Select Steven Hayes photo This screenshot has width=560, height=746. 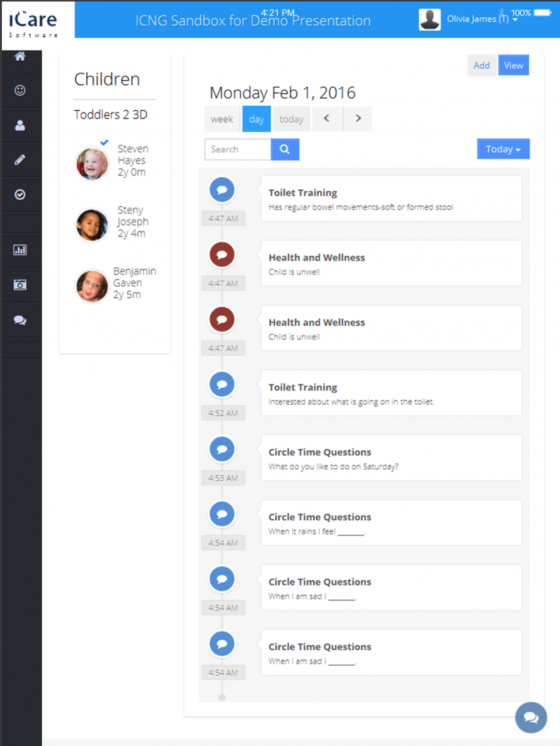pyautogui.click(x=92, y=163)
